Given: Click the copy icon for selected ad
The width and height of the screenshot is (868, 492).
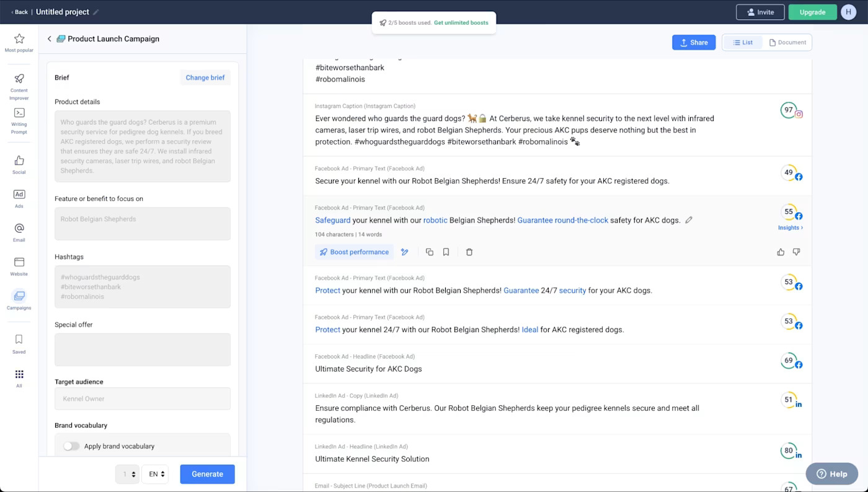Looking at the screenshot, I should pyautogui.click(x=429, y=252).
